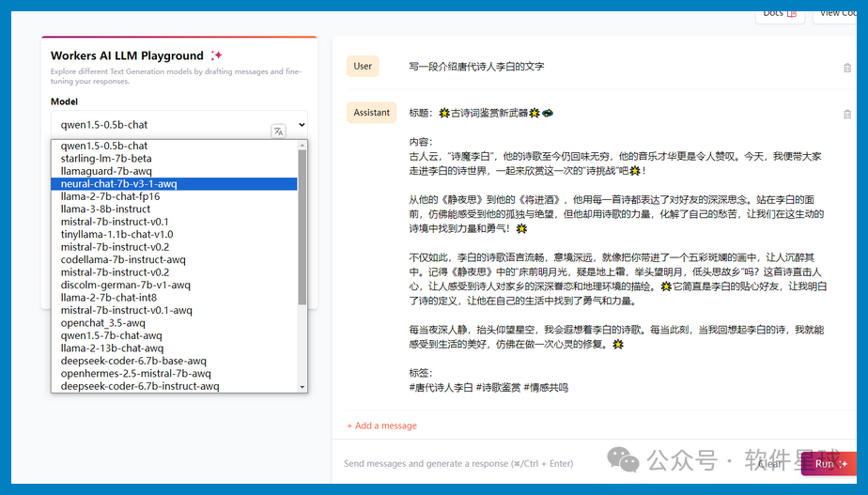Click the Clear button
The height and width of the screenshot is (495, 868).
pyautogui.click(x=771, y=464)
